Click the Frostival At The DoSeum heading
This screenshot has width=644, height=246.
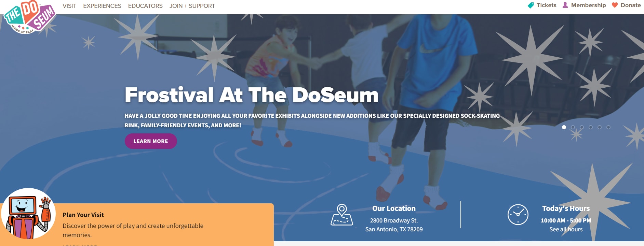252,95
